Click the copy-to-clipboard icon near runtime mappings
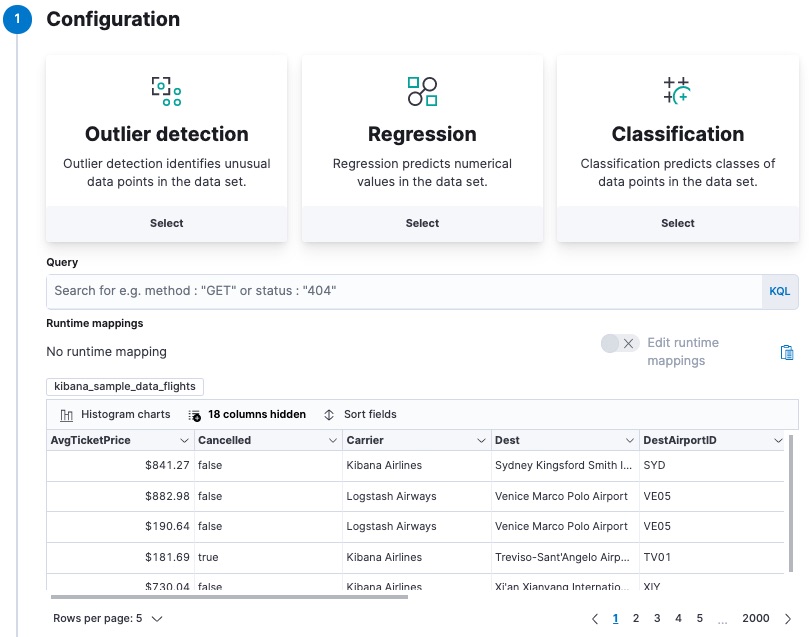 pyautogui.click(x=787, y=352)
